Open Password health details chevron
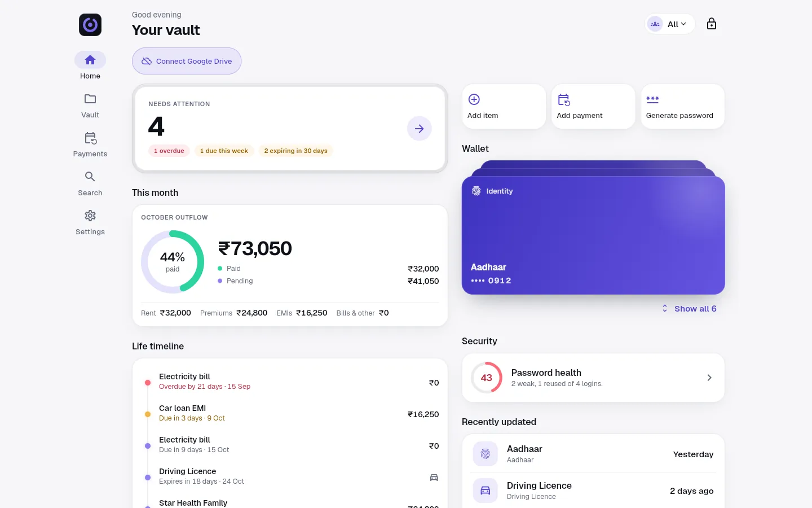Image resolution: width=812 pixels, height=508 pixels. (x=709, y=378)
